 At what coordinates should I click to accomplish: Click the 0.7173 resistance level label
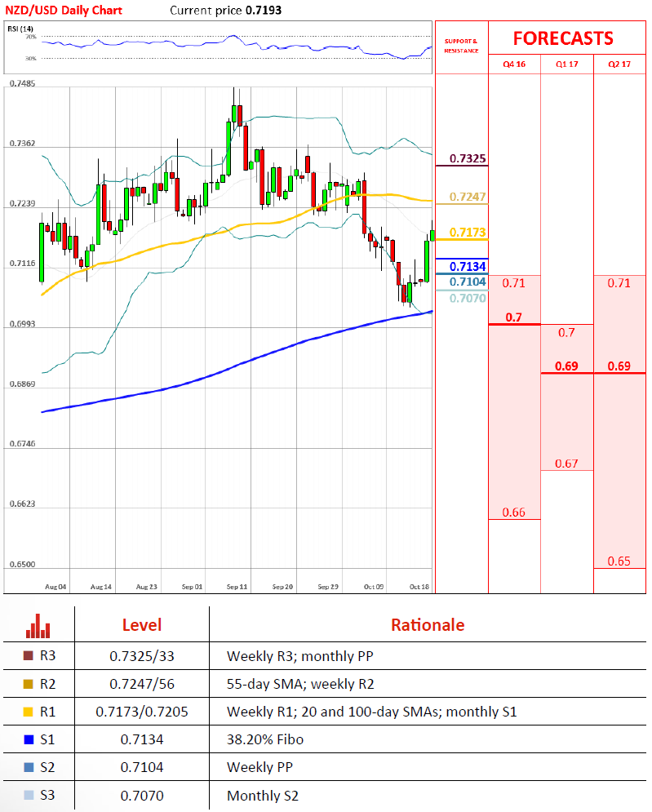tap(468, 233)
